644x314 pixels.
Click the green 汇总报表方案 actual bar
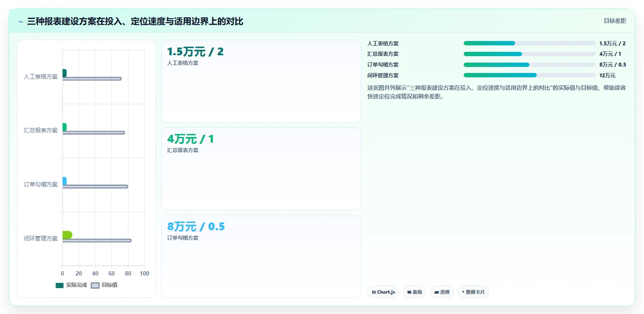[64, 127]
